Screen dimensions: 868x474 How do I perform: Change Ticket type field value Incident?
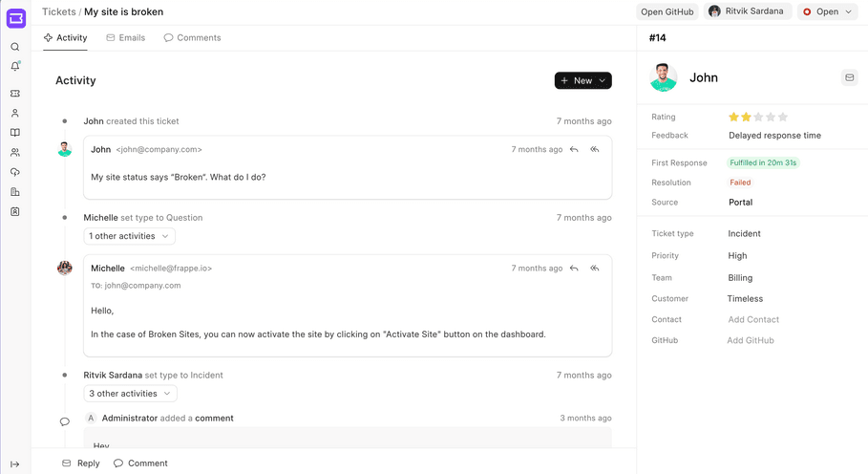click(744, 234)
